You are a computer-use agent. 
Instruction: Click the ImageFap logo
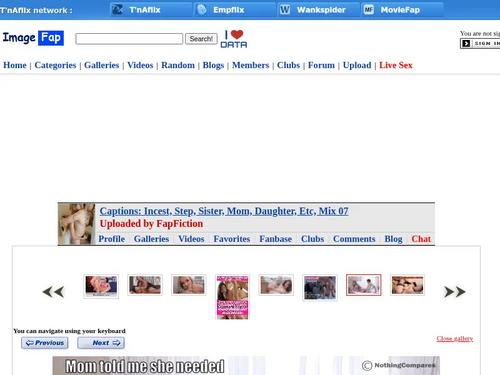[33, 38]
